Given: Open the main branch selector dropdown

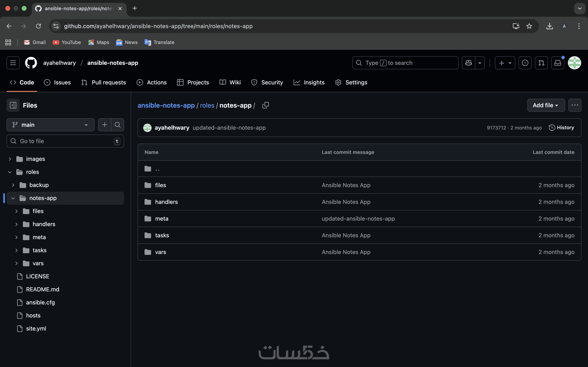Looking at the screenshot, I should tap(50, 125).
